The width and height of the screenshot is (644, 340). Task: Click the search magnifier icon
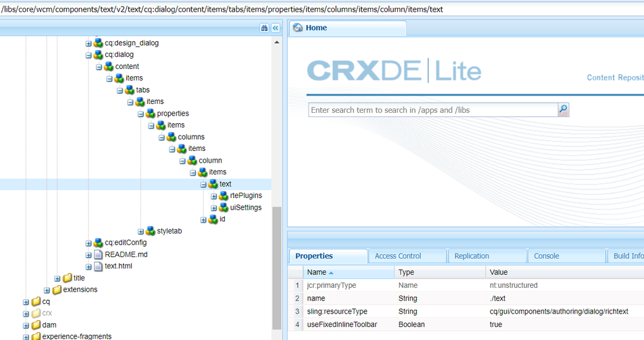[x=563, y=110]
